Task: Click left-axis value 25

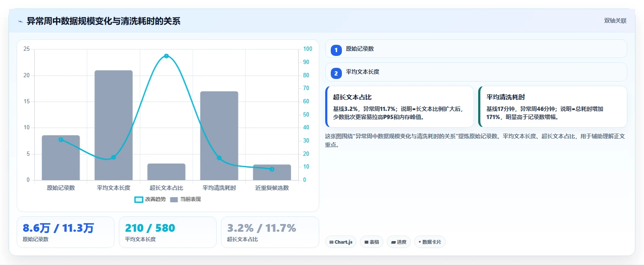Action: [27, 49]
